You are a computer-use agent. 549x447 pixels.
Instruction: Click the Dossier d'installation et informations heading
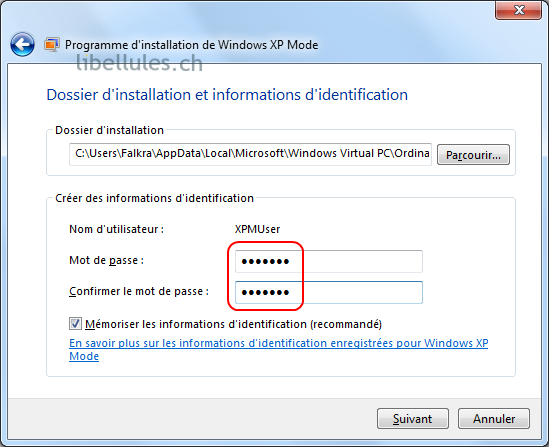click(227, 95)
